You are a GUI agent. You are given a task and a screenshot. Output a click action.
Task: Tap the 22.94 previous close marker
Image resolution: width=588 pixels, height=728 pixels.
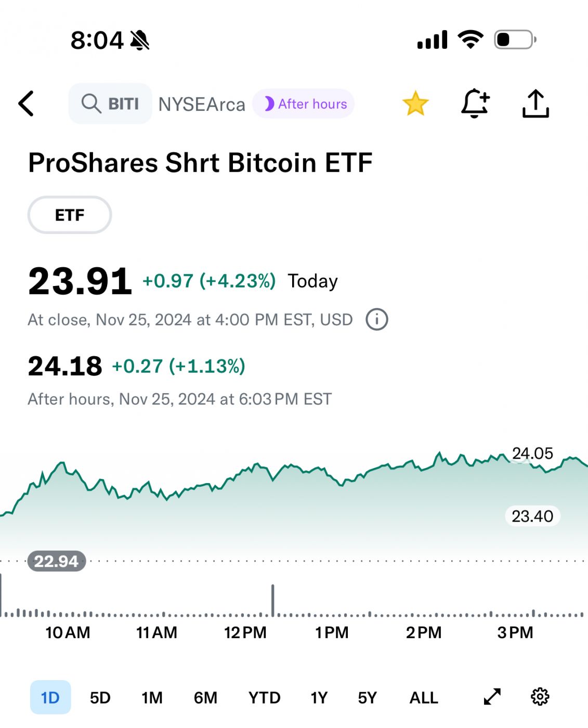point(57,561)
